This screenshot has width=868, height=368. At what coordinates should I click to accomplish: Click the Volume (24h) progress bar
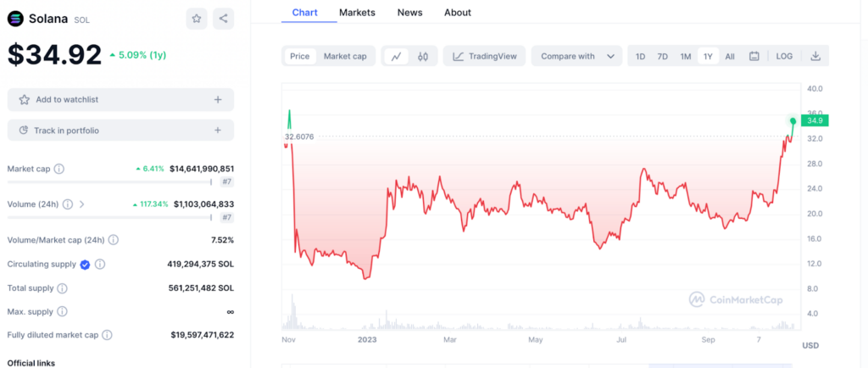click(109, 217)
